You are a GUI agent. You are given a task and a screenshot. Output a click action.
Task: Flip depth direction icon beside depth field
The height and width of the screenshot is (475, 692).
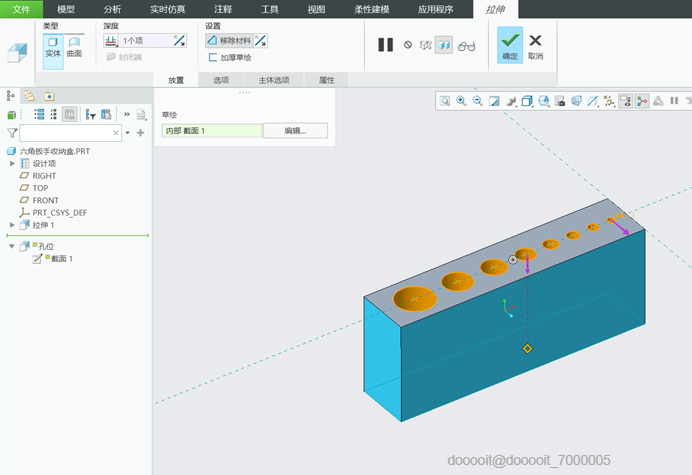179,41
